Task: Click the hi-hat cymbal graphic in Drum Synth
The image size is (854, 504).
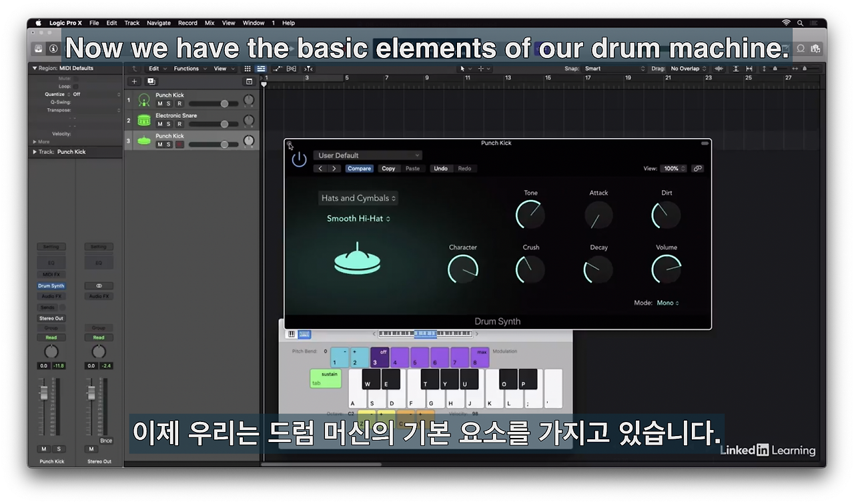Action: (x=357, y=259)
